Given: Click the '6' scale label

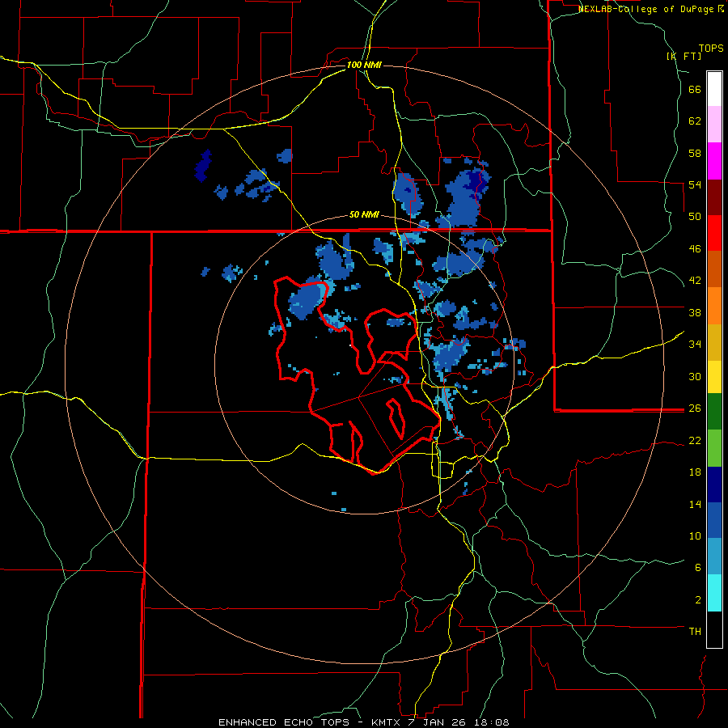Looking at the screenshot, I should tap(698, 568).
